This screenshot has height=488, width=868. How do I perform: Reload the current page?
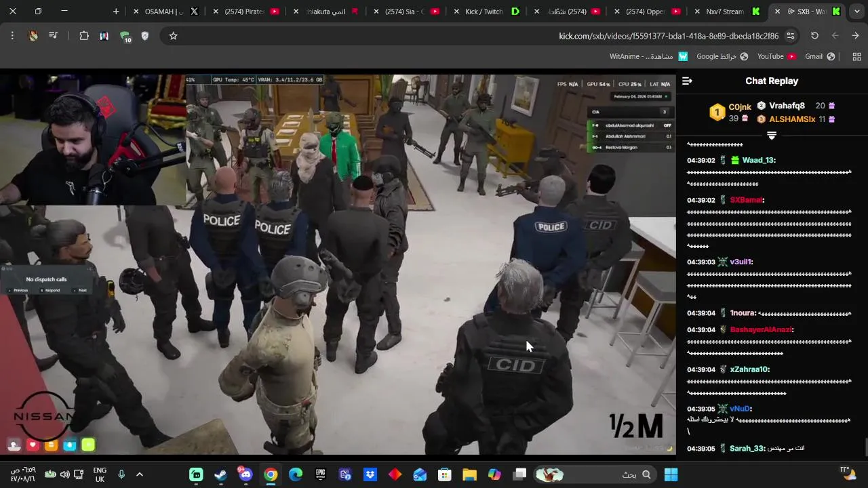814,36
